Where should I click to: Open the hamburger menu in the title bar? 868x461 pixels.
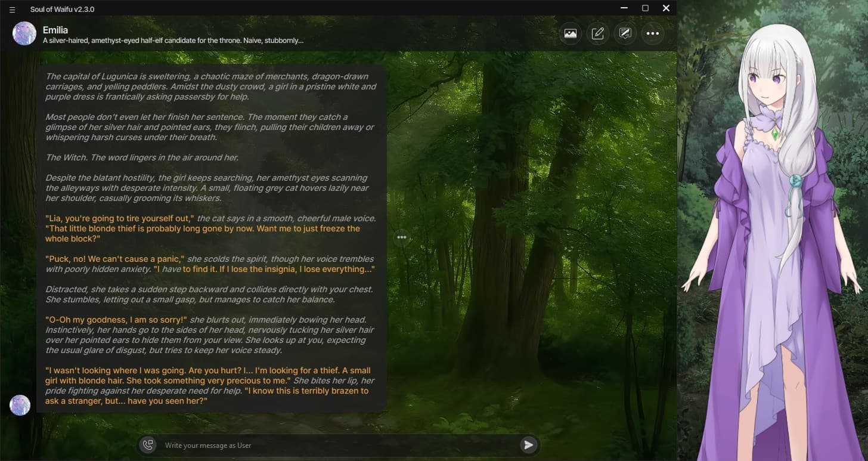pos(12,10)
